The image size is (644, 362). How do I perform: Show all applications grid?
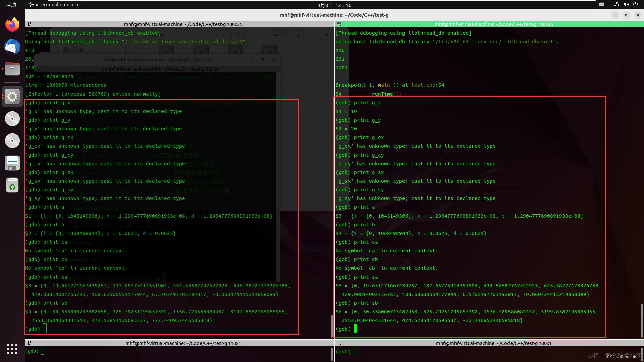point(12,349)
